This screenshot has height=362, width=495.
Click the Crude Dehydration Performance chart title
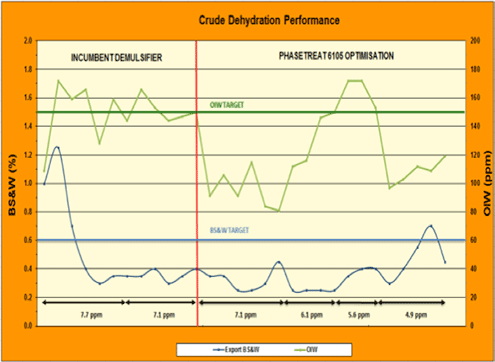tap(269, 21)
